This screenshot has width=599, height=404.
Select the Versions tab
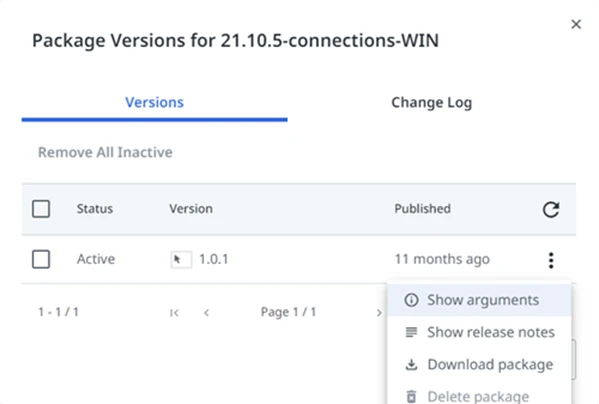155,102
